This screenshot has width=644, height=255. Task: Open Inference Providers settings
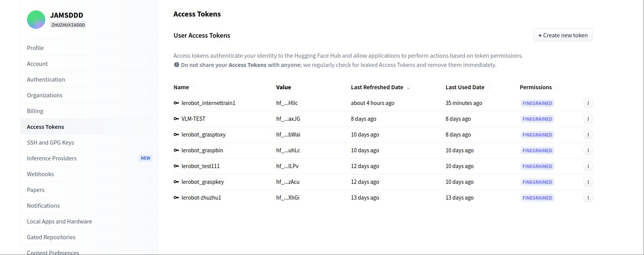click(52, 158)
